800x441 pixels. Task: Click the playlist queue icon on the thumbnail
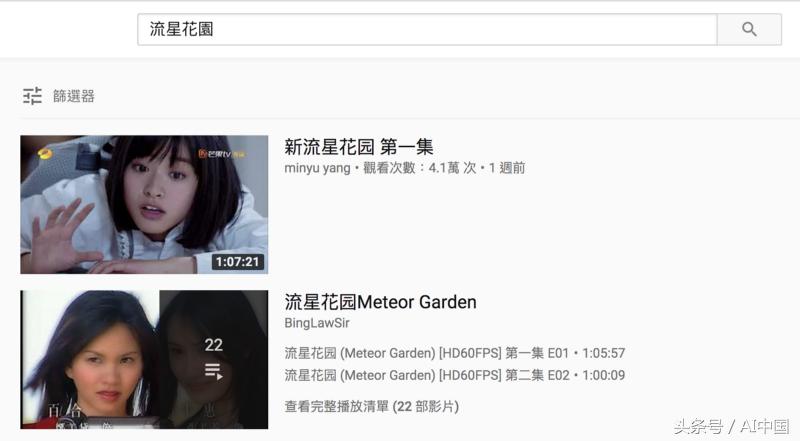pos(213,371)
